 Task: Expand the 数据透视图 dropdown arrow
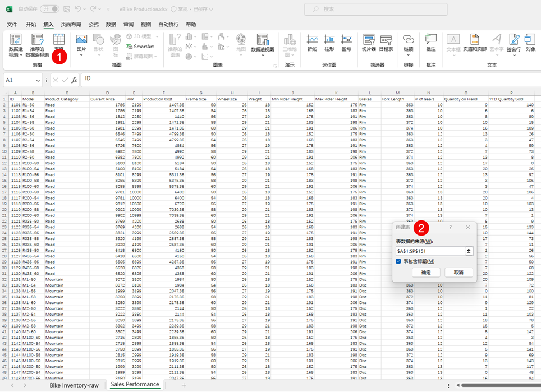[x=263, y=55]
